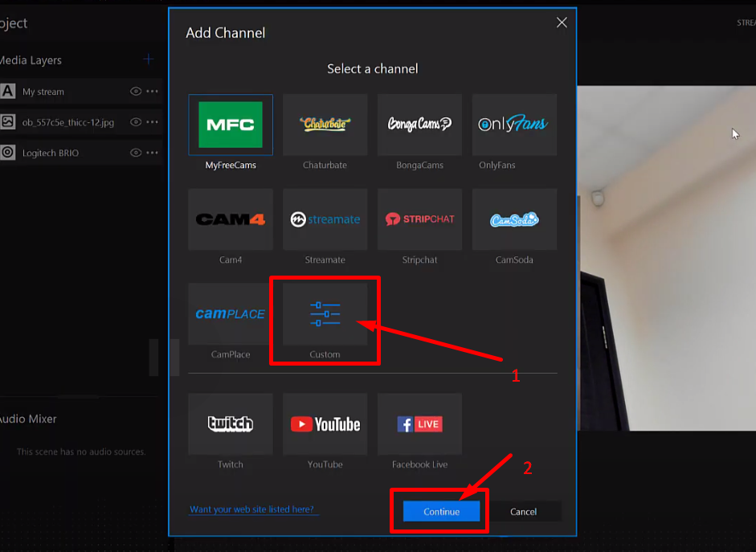Select the Stripchat channel tile
Screen dimensions: 756x552
(419, 219)
